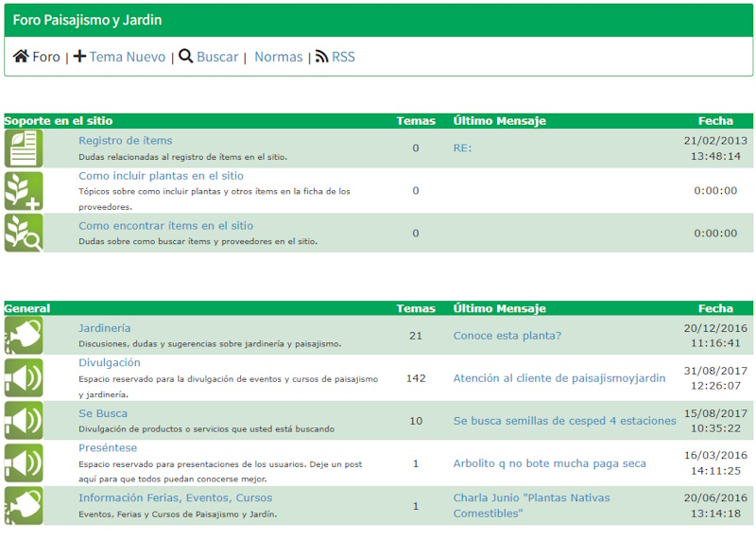Image resolution: width=756 pixels, height=540 pixels.
Task: Click the plant-search icon for Como encontrar ítems
Action: pyautogui.click(x=24, y=233)
